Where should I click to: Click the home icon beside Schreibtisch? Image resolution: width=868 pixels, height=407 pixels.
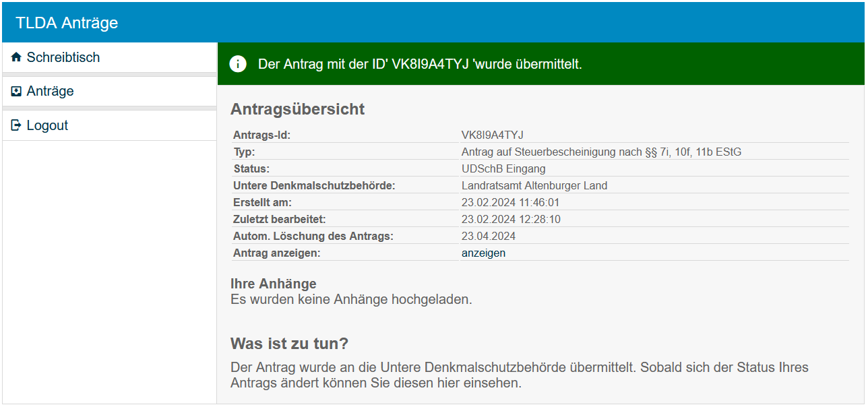pos(17,58)
